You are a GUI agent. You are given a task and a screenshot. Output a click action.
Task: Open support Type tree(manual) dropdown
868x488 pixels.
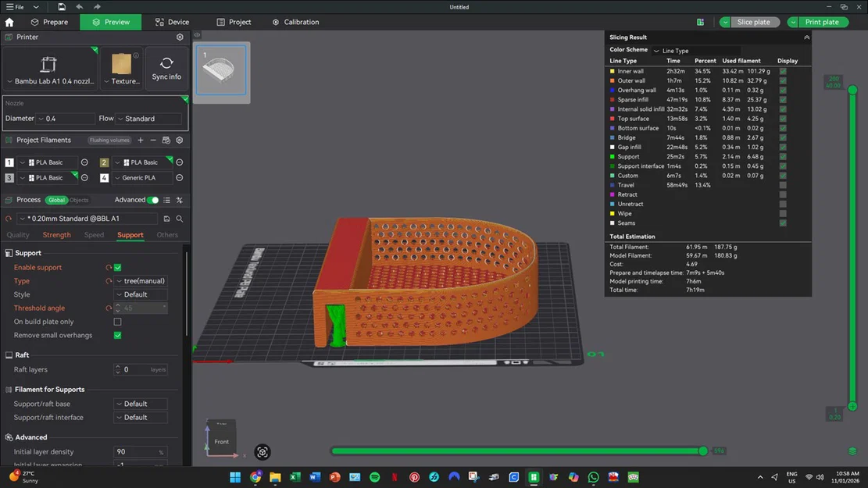point(141,281)
